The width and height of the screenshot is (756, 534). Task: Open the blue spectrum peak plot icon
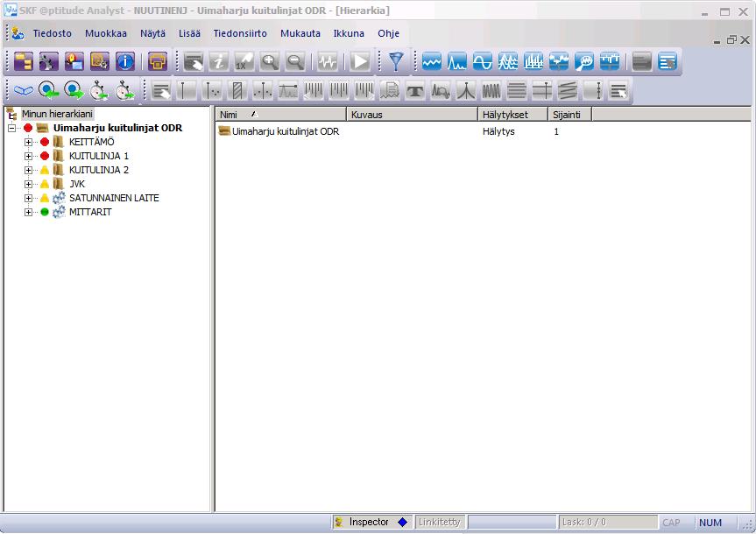pos(457,61)
